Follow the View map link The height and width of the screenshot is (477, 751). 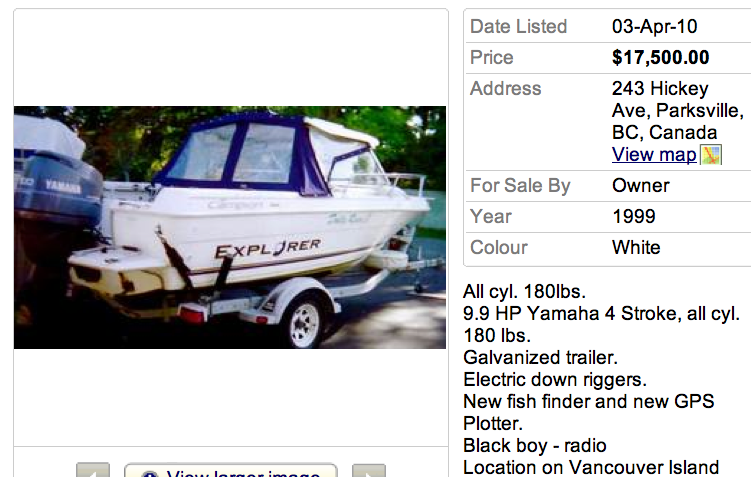pyautogui.click(x=654, y=154)
